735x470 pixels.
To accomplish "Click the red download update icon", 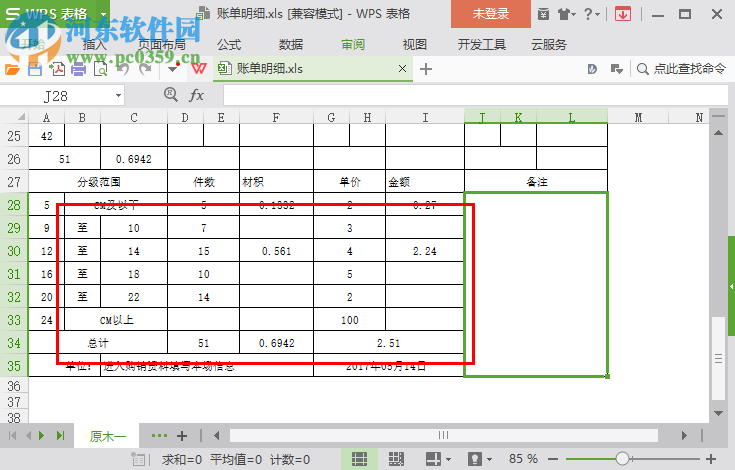I will (623, 15).
